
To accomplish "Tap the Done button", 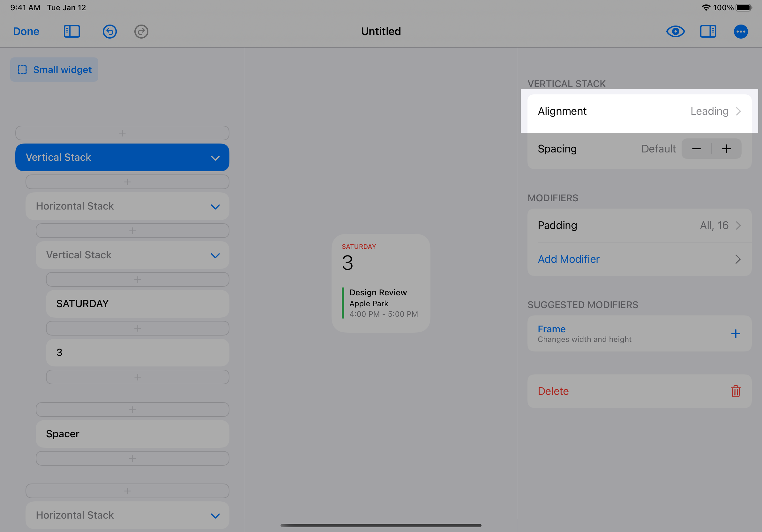I will (26, 32).
